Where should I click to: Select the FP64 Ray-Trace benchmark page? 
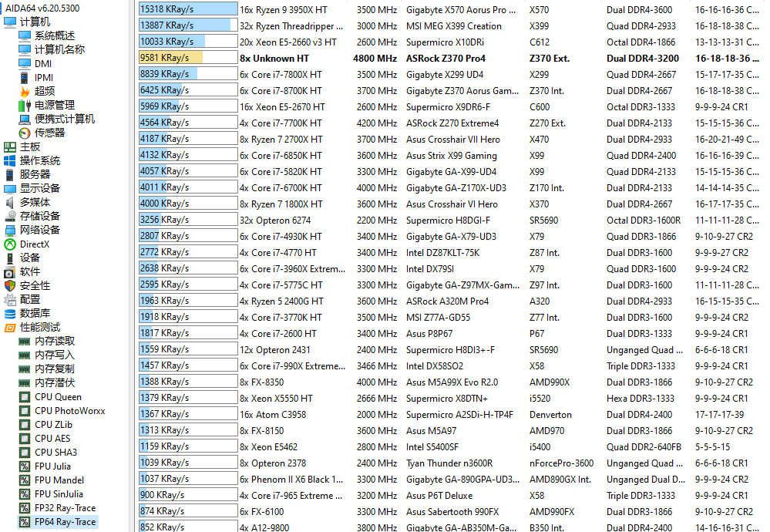66,522
